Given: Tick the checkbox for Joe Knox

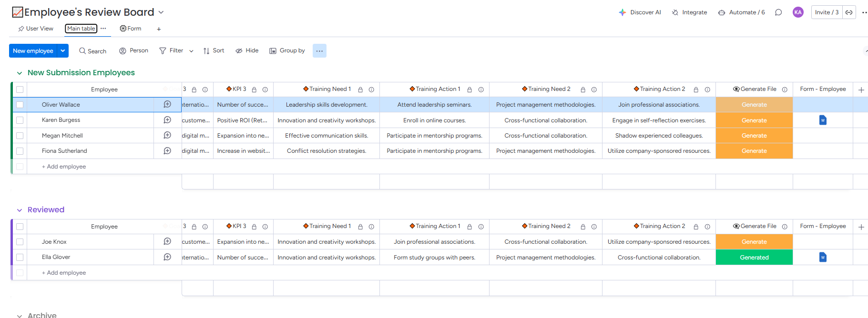Looking at the screenshot, I should 20,242.
